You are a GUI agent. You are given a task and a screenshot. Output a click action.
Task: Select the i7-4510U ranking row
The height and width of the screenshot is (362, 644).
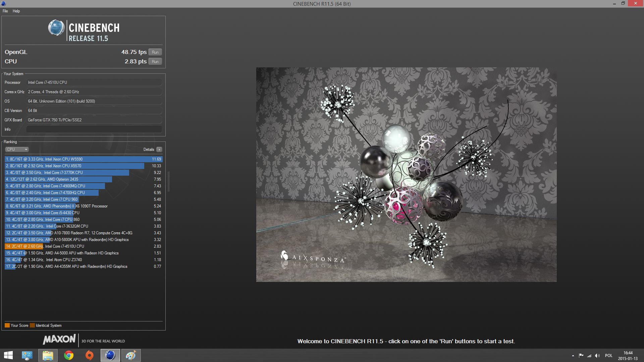pos(83,246)
